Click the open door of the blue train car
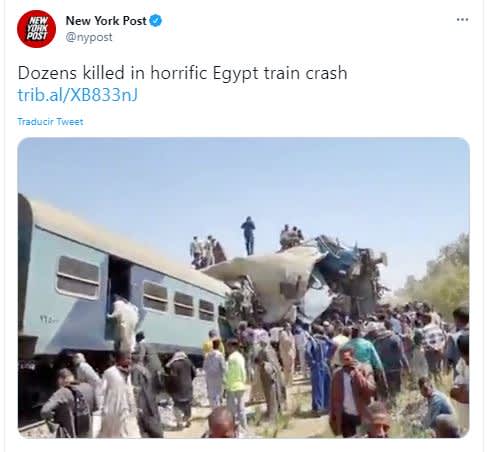This screenshot has height=452, width=493. tap(118, 287)
